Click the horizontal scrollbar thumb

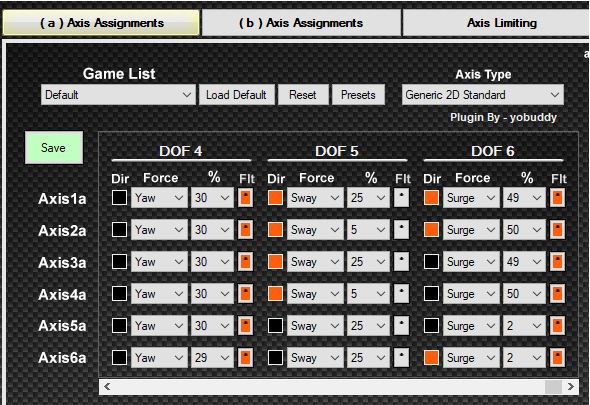pyautogui.click(x=554, y=387)
